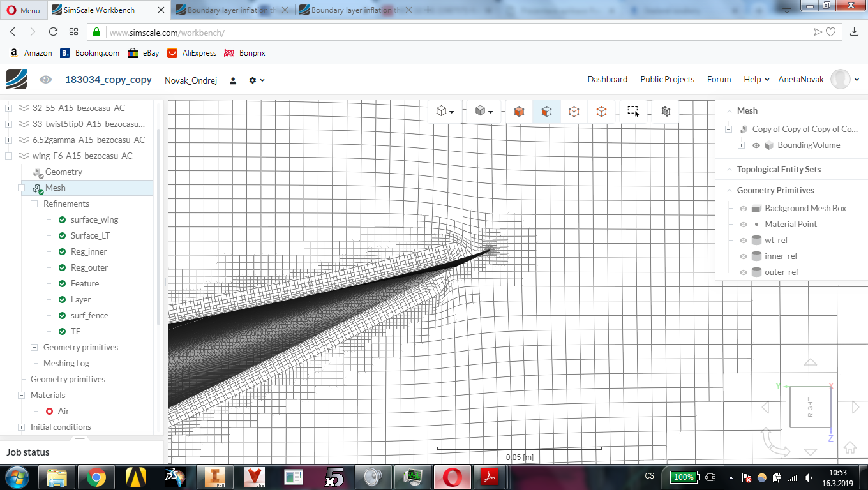Select the solid surfaces render mode cube

click(519, 112)
